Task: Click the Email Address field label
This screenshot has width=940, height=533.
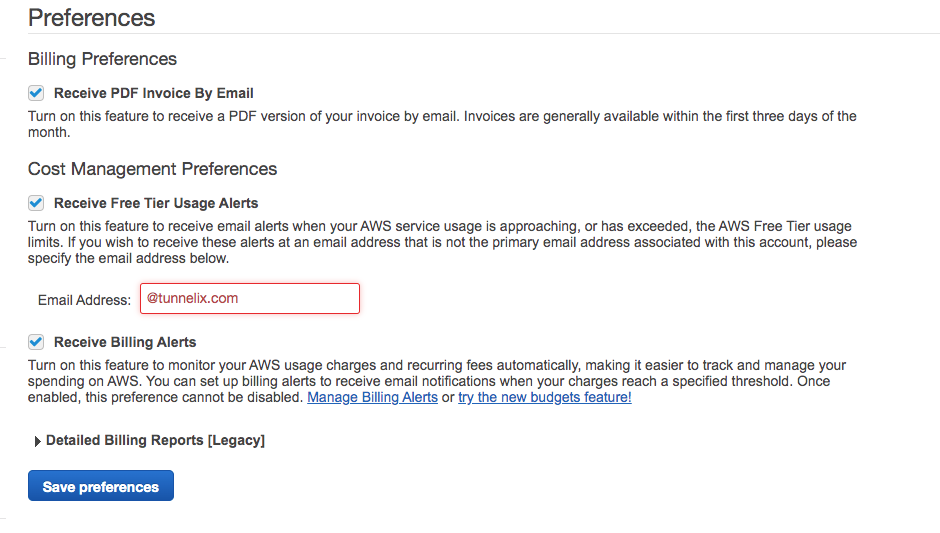Action: click(84, 299)
